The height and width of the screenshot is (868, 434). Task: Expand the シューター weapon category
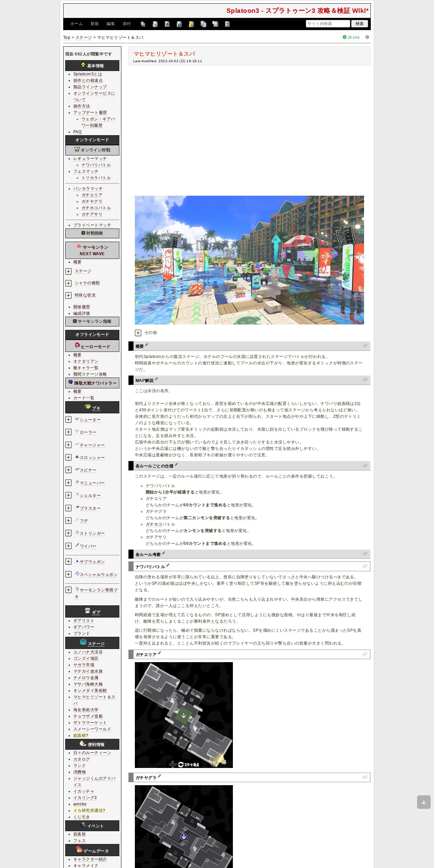tap(68, 419)
